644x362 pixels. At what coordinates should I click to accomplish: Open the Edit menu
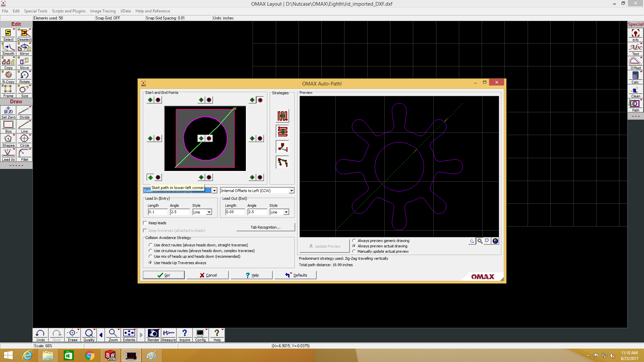coord(16,11)
